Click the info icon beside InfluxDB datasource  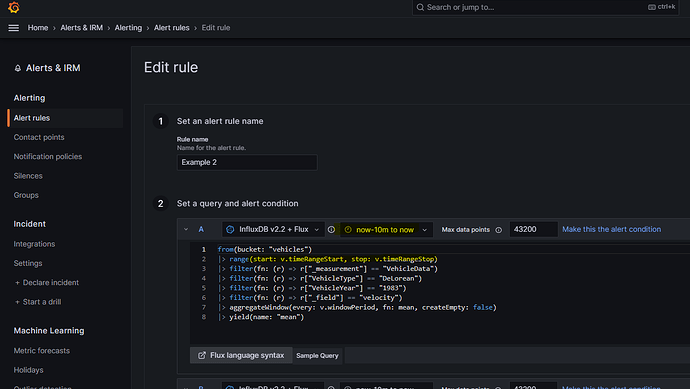coord(331,229)
